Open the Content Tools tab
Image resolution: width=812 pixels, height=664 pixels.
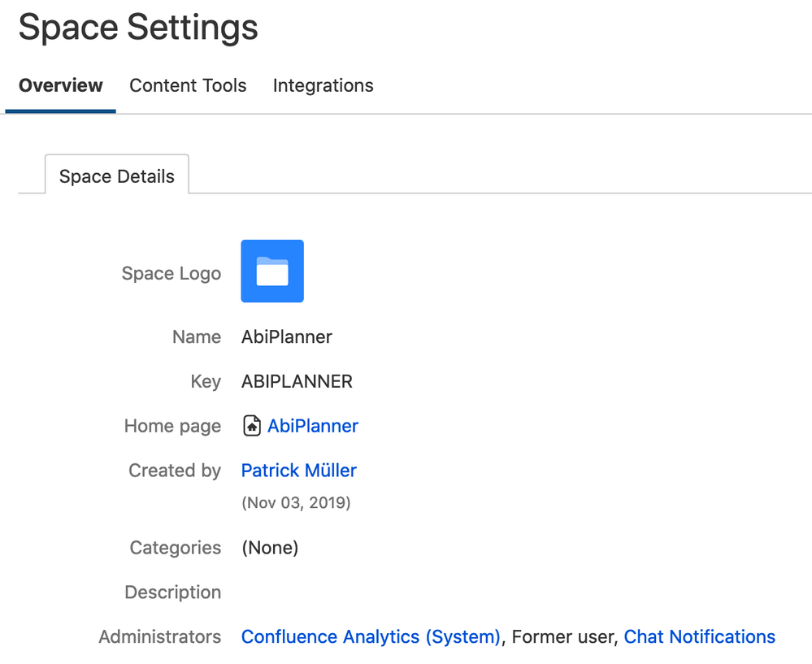[x=188, y=85]
